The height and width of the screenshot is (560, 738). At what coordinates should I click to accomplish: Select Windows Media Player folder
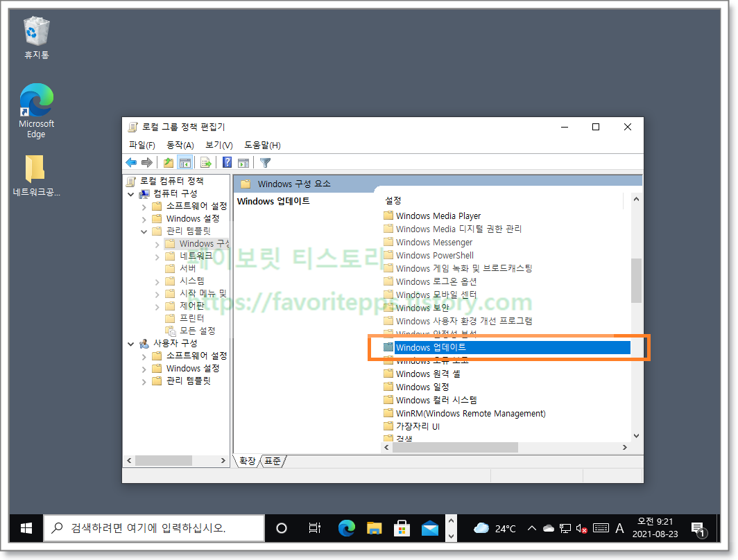pos(433,216)
